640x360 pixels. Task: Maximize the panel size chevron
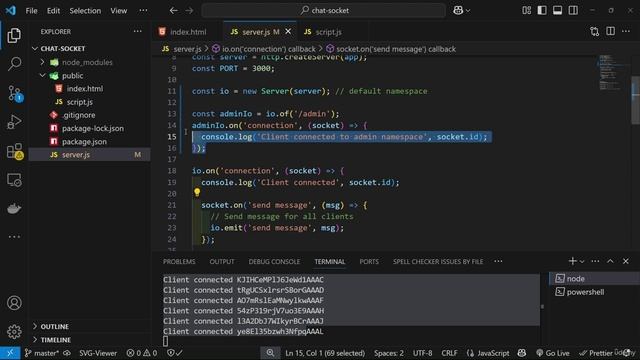[x=610, y=261]
